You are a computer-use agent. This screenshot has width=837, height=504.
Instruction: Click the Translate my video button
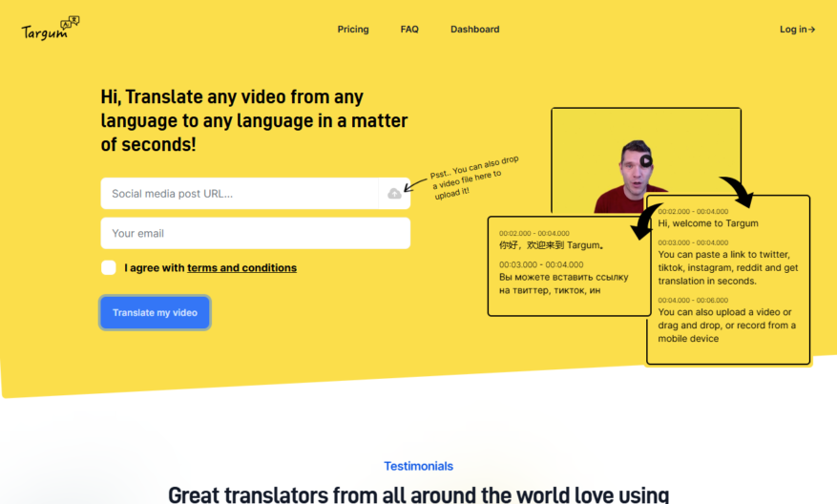[155, 312]
